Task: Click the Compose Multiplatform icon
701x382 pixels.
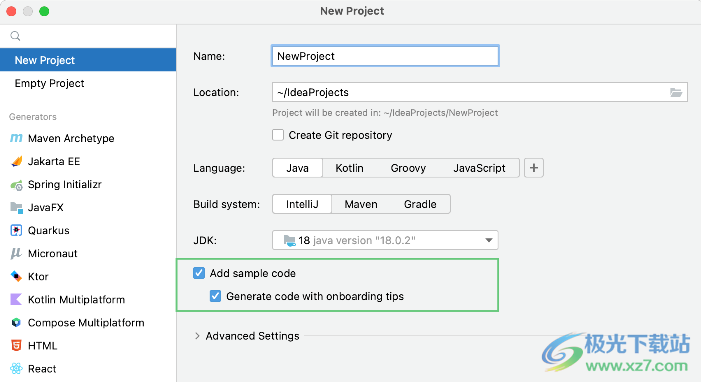Action: click(x=16, y=323)
